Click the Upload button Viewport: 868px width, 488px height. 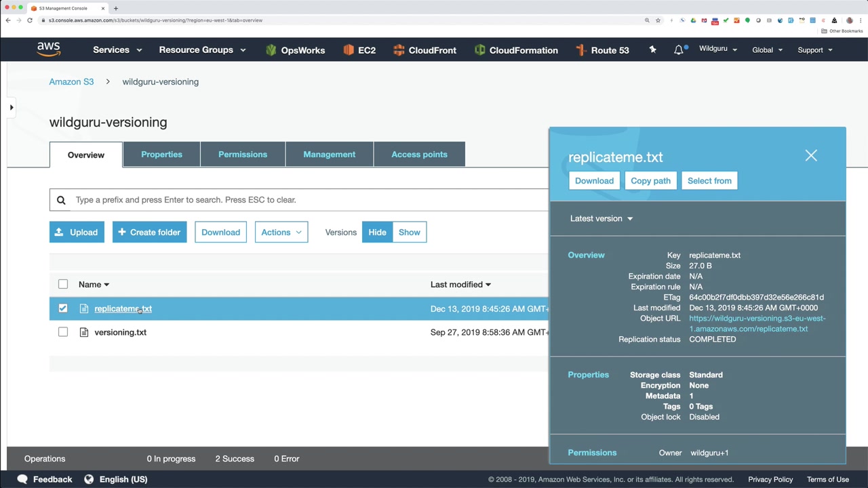[77, 232]
